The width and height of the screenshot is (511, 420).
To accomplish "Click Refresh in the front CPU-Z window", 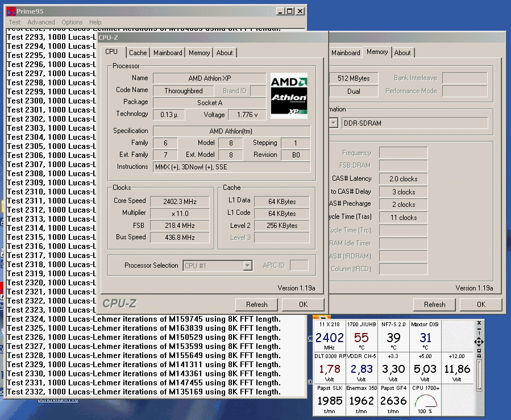I will pos(256,304).
